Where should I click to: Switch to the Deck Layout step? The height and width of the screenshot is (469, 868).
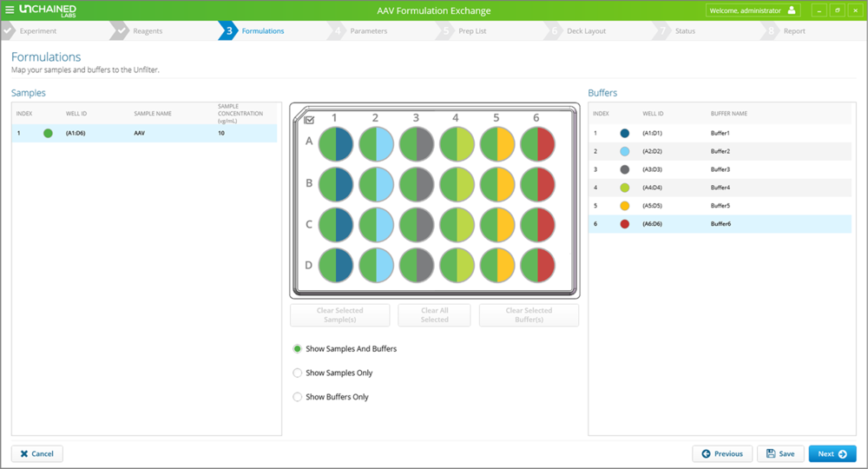click(587, 31)
